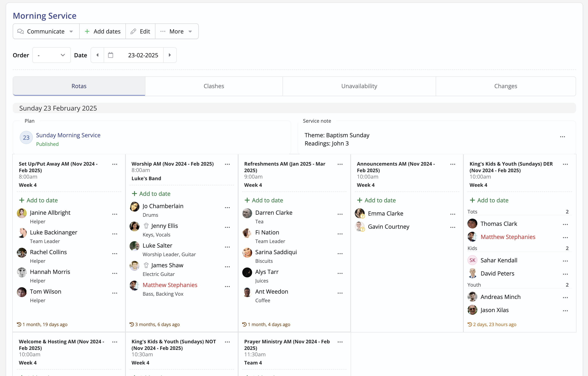Open options for Refreshments AM rota
The height and width of the screenshot is (376, 588).
(340, 164)
